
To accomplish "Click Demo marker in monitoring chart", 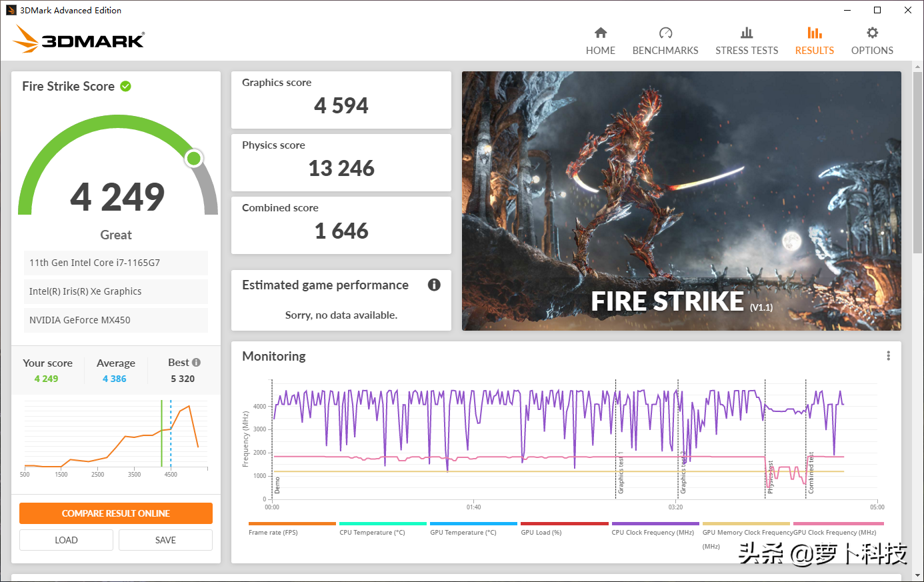I will (277, 485).
